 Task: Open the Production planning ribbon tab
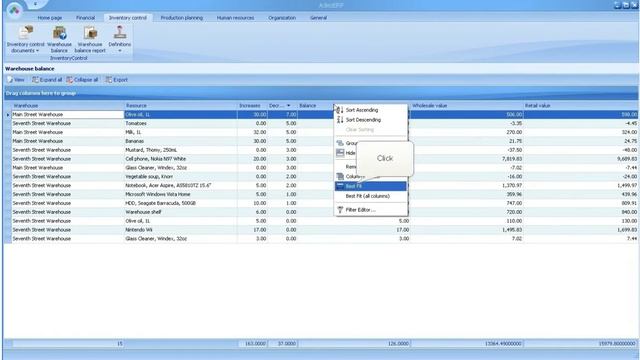click(x=182, y=18)
